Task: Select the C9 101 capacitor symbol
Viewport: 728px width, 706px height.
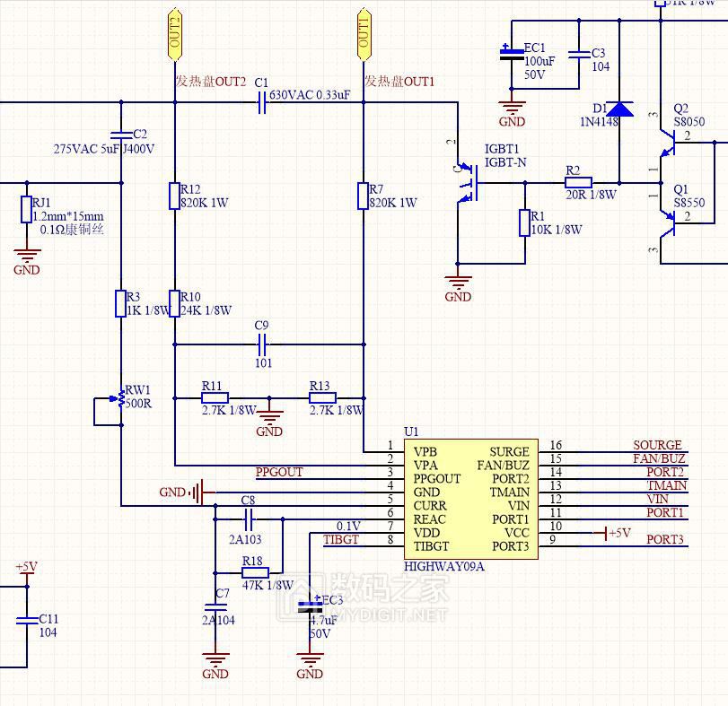Action: point(263,344)
